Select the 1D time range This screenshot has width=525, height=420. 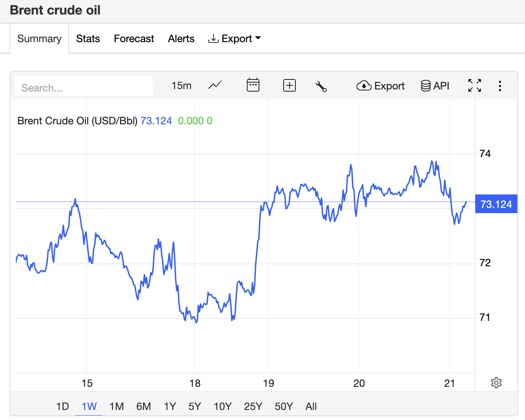coord(63,406)
